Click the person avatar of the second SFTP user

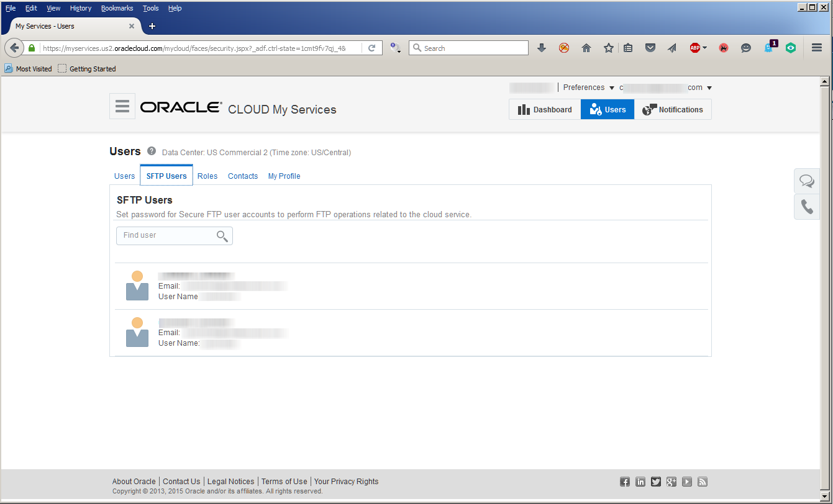click(x=137, y=332)
